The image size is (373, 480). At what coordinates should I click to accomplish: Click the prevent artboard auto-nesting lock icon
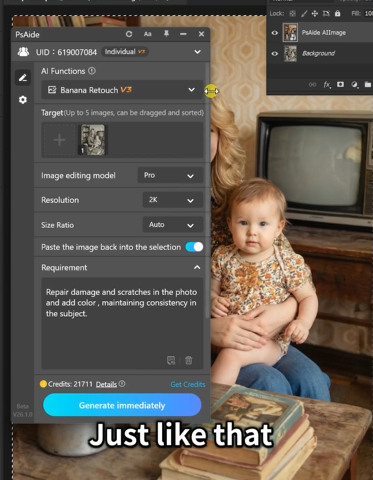click(x=326, y=14)
